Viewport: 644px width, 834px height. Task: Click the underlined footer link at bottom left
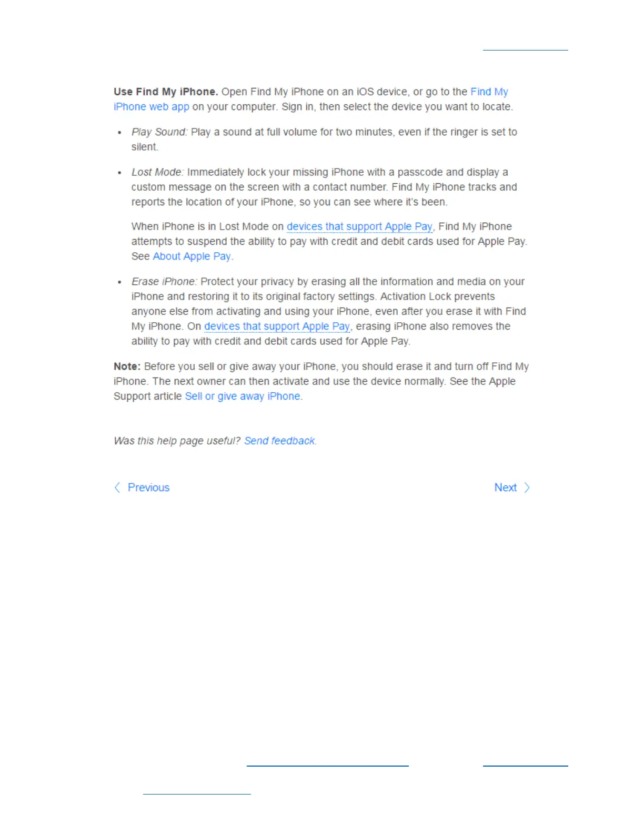pyautogui.click(x=197, y=793)
